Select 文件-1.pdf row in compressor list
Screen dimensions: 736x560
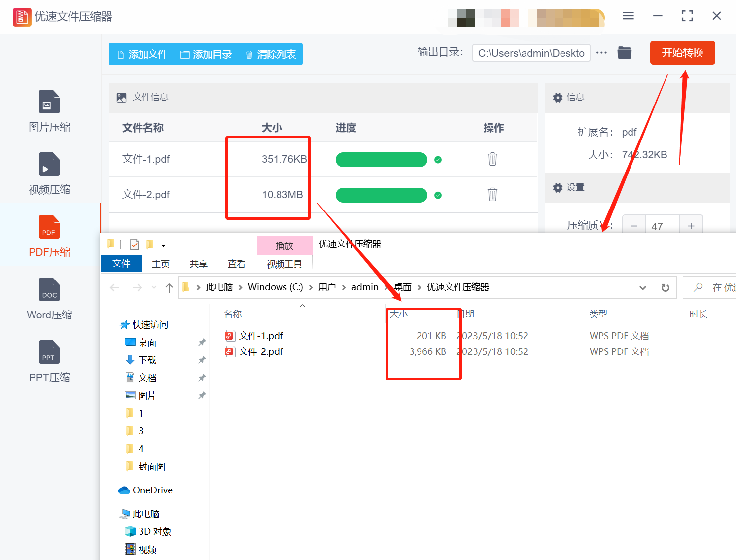coord(323,159)
